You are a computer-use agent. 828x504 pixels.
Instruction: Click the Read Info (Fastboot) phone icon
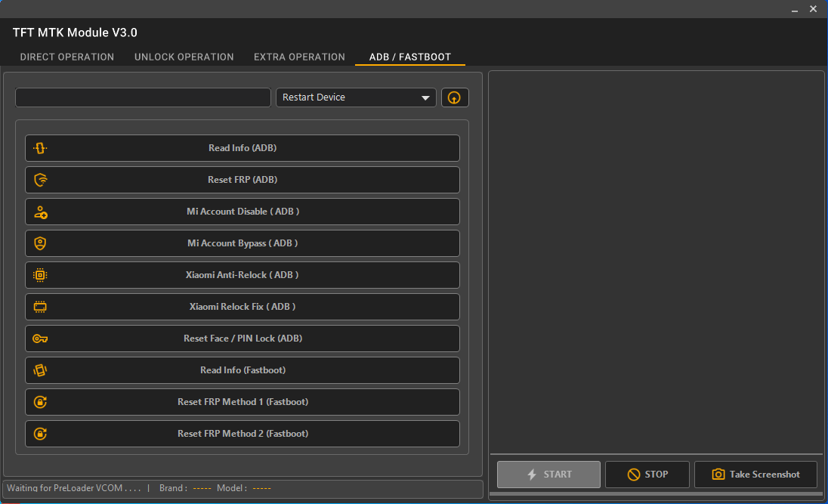39,370
